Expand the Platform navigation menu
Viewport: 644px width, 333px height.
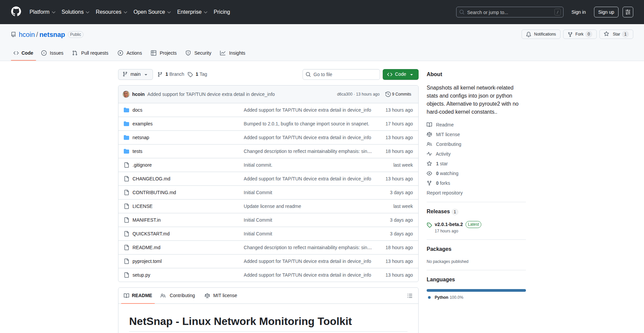[42, 12]
